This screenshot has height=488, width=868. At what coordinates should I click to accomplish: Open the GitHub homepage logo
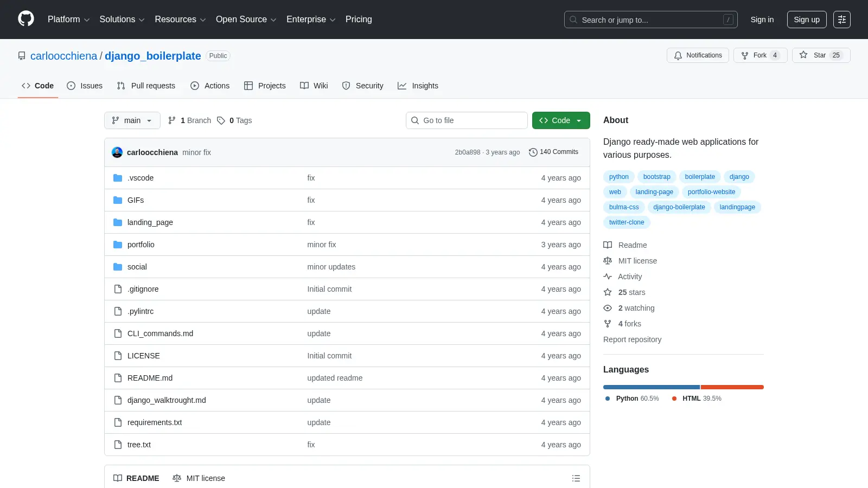26,19
